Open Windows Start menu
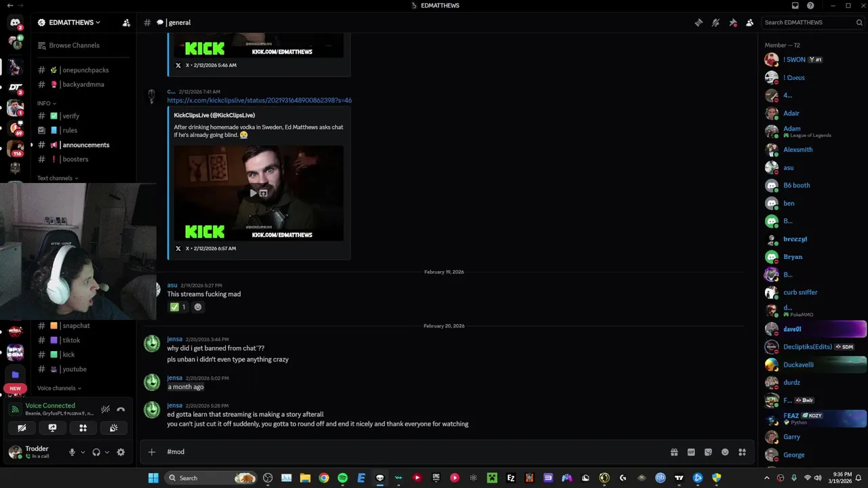The width and height of the screenshot is (868, 488). point(153,478)
